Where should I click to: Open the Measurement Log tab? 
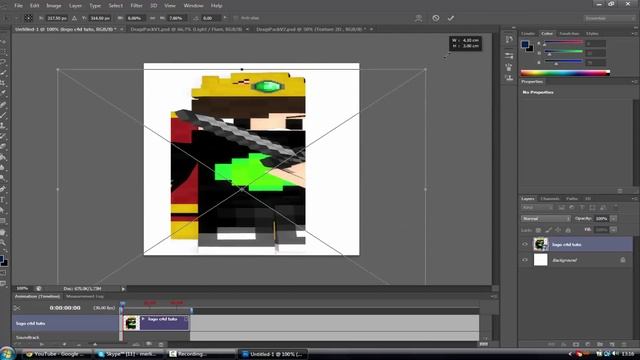tap(85, 296)
